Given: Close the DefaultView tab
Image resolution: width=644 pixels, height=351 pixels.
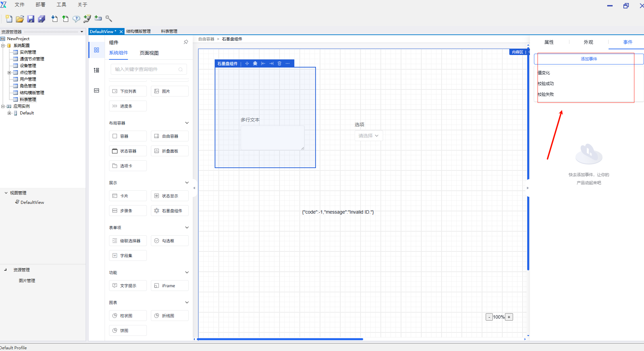Looking at the screenshot, I should tap(121, 32).
